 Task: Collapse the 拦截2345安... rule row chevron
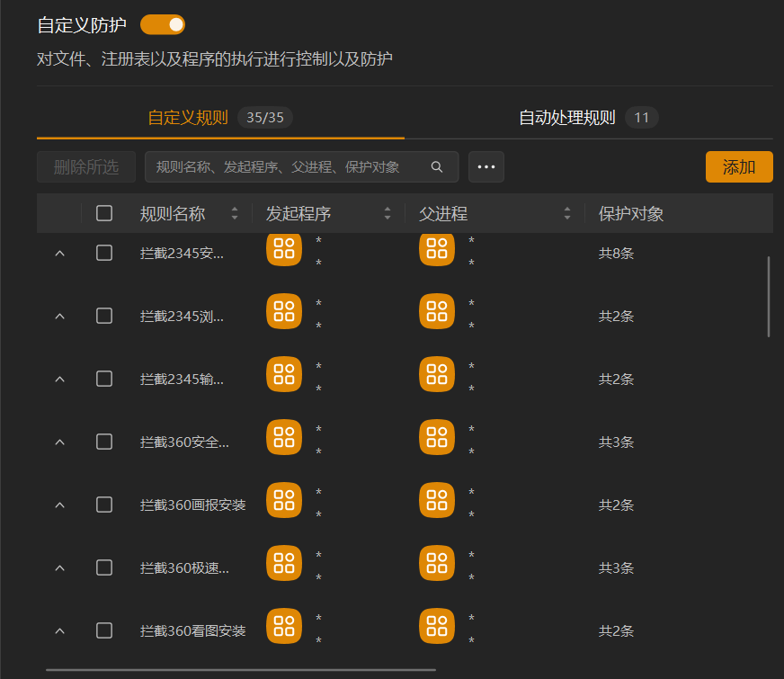[x=60, y=254]
